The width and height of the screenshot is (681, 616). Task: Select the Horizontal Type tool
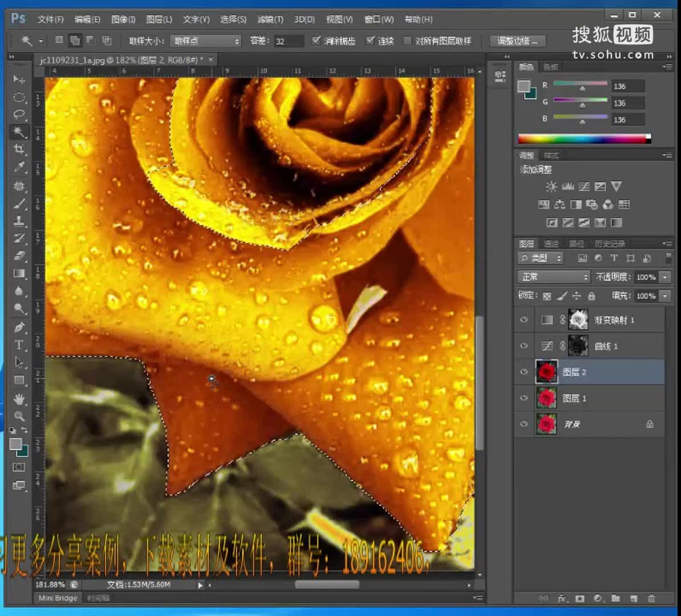coord(19,345)
